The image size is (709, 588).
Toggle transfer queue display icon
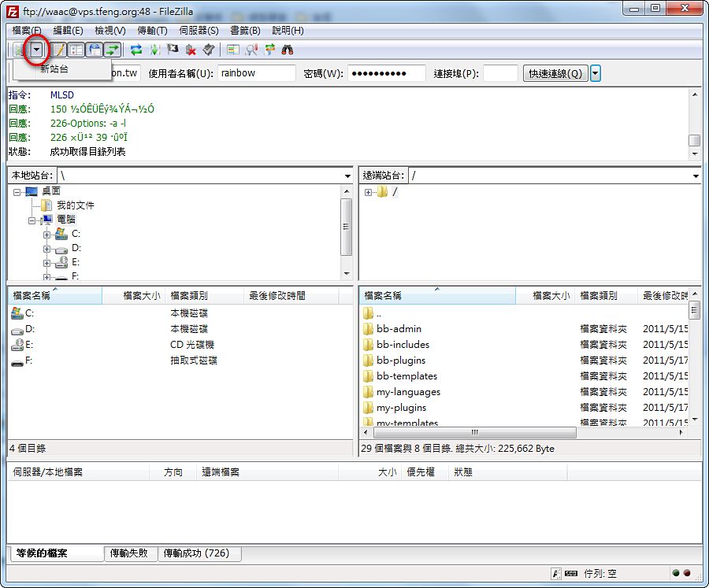(x=112, y=50)
